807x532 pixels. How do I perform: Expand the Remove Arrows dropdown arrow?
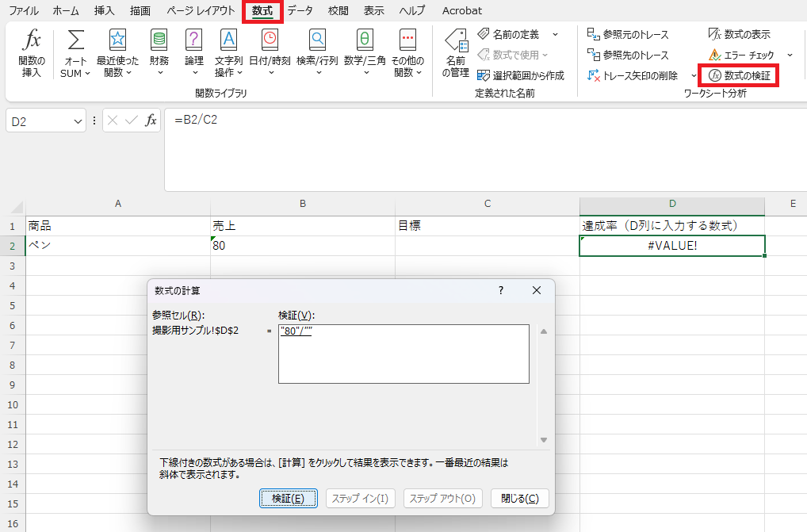pos(694,75)
